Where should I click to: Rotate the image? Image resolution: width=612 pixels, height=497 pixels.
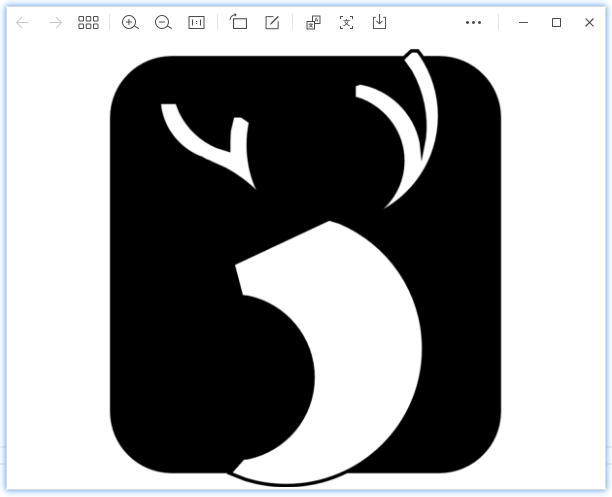(238, 22)
